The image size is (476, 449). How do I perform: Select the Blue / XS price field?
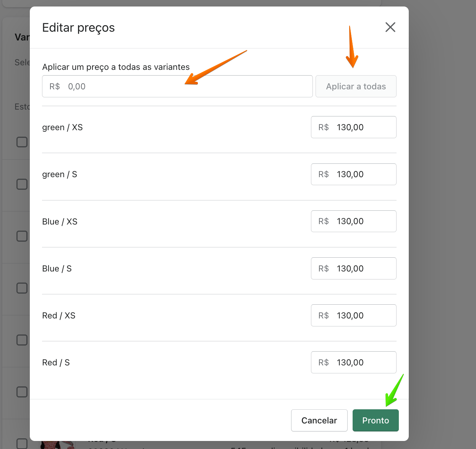(x=353, y=221)
